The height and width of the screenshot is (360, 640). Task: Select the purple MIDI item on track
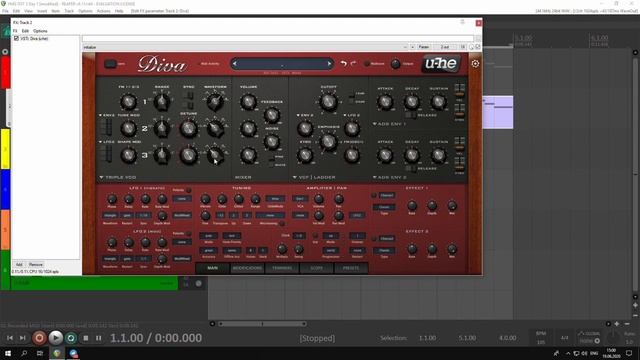[498, 112]
